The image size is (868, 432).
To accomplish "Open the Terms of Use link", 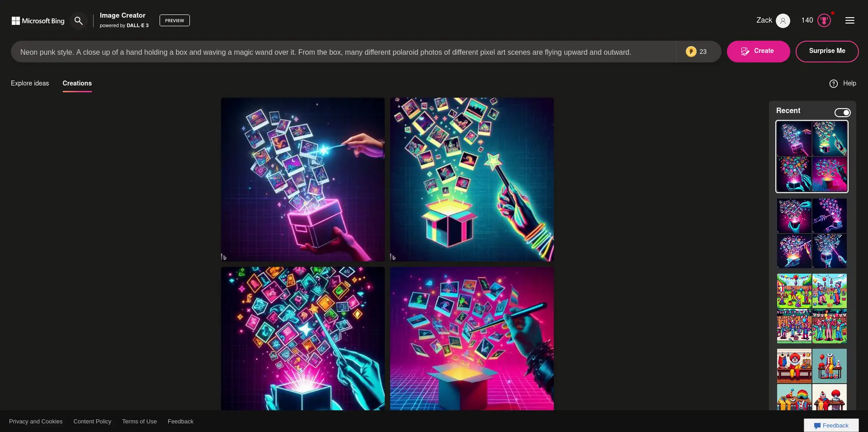I will pos(139,421).
